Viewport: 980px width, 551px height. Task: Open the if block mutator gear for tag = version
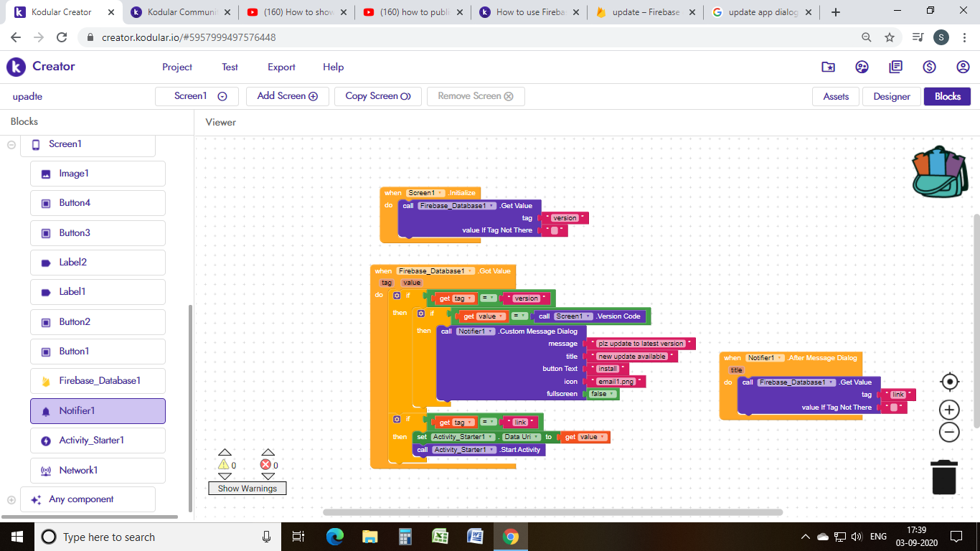pyautogui.click(x=397, y=296)
